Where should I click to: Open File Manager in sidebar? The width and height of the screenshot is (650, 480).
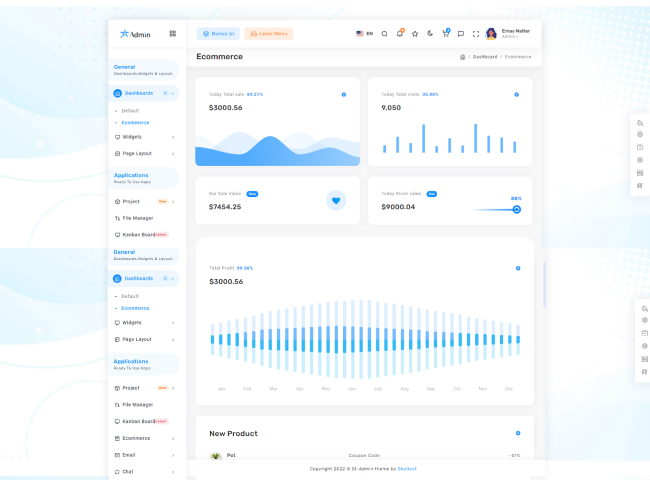click(138, 217)
